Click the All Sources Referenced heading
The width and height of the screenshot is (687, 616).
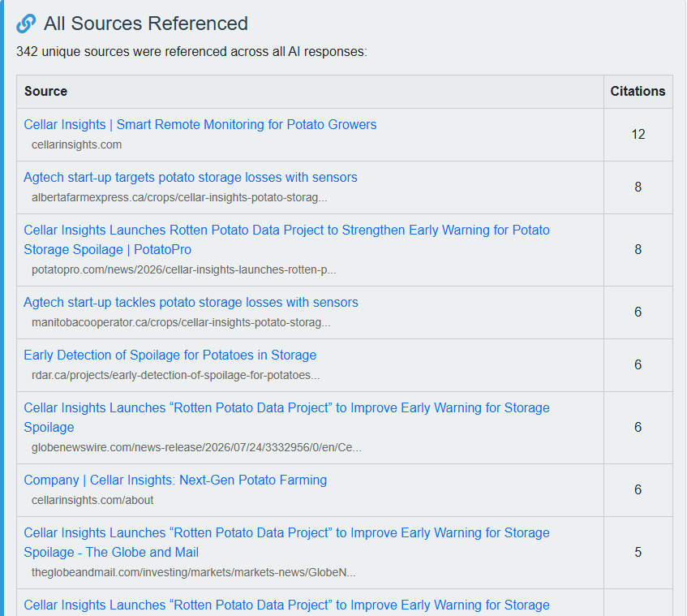pyautogui.click(x=146, y=24)
